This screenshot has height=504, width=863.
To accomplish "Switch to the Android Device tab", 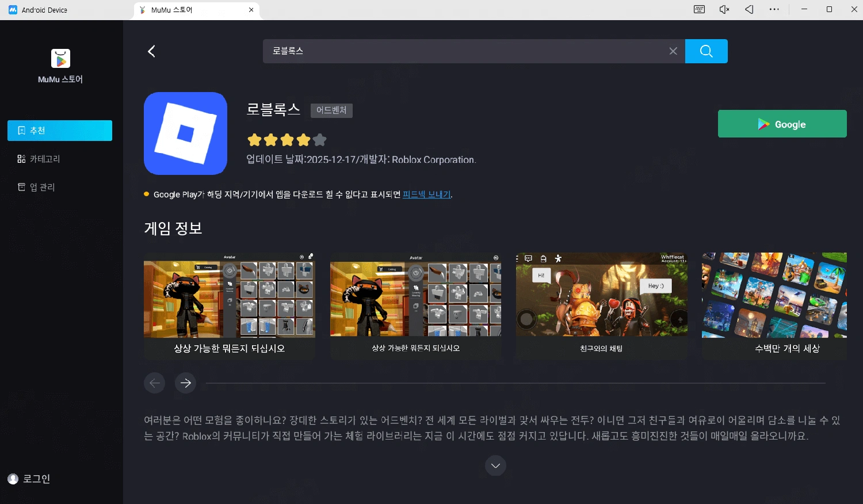I will click(44, 10).
